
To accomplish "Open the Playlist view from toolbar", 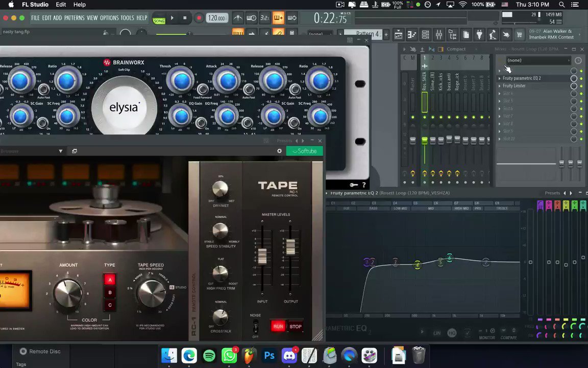I will click(398, 35).
